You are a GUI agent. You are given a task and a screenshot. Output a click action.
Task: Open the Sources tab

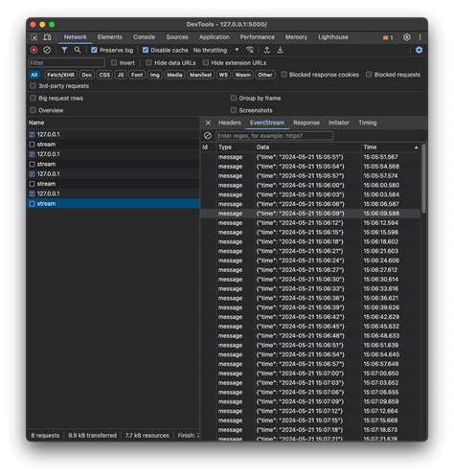point(177,37)
